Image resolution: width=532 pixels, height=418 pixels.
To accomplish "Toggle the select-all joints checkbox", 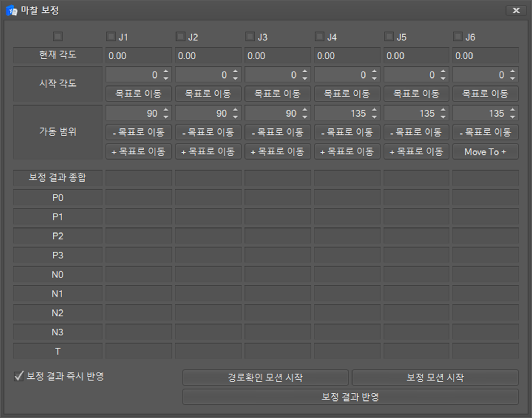I will coord(58,36).
